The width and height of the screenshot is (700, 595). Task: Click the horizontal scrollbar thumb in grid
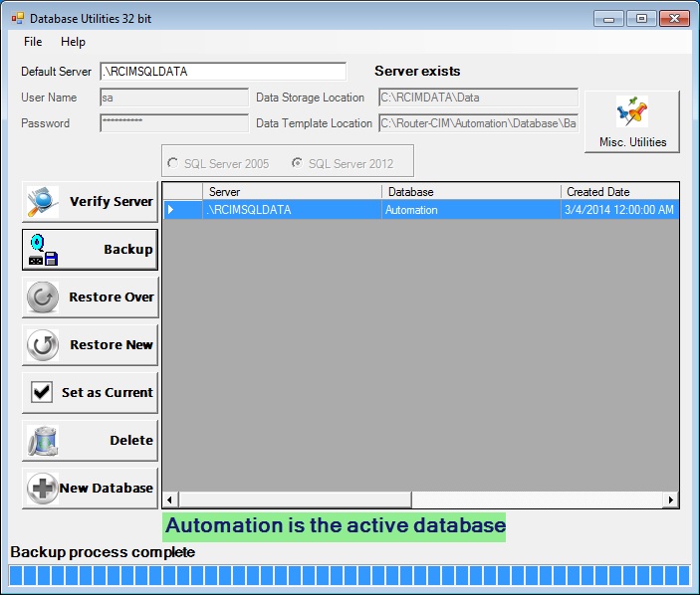tap(295, 499)
